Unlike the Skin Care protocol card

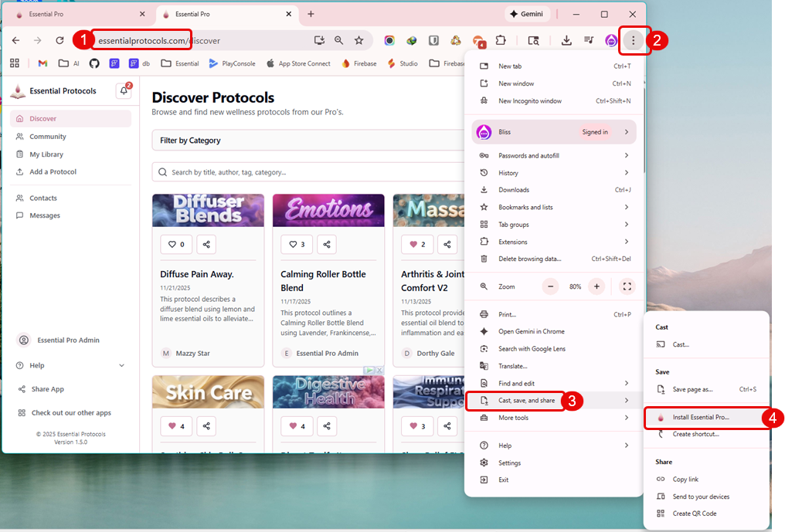coord(176,425)
